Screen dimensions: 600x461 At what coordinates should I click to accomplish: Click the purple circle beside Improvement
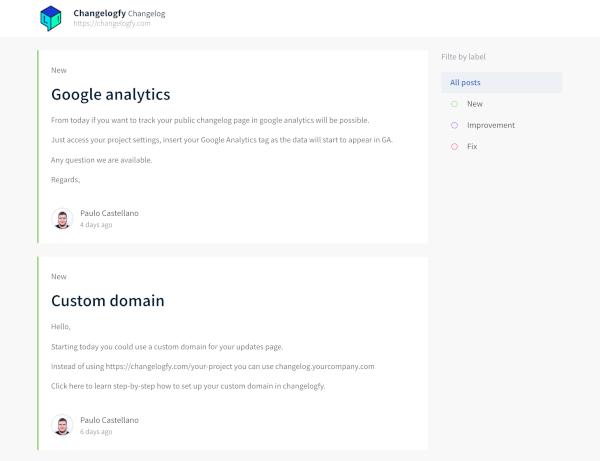[454, 125]
